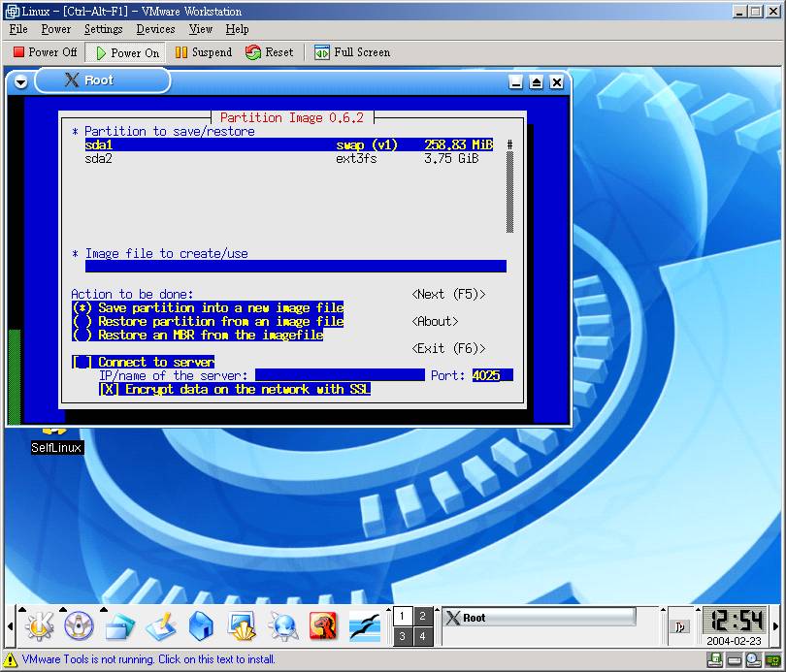Image resolution: width=786 pixels, height=672 pixels.
Task: Click the network adapter status icon
Action: click(772, 660)
